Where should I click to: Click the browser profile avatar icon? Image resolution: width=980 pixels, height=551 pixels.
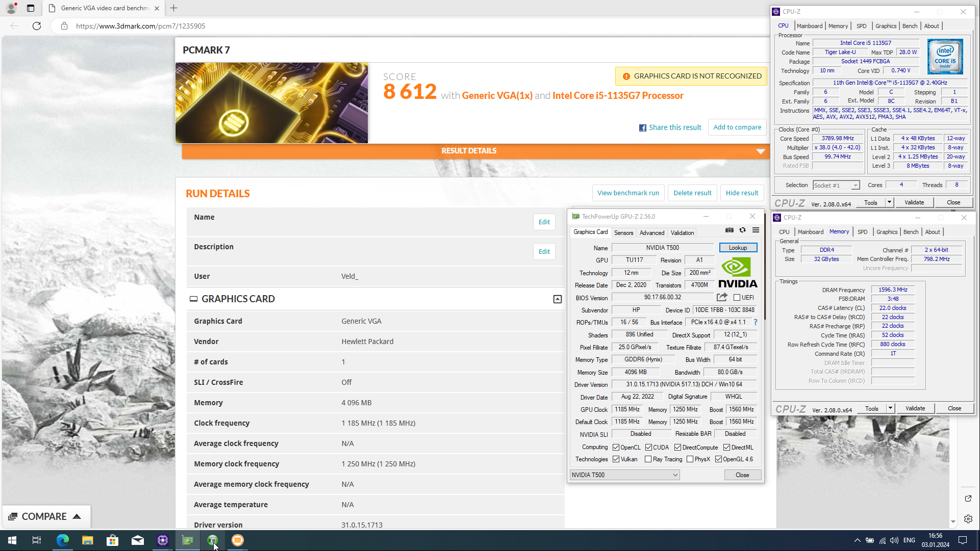11,8
